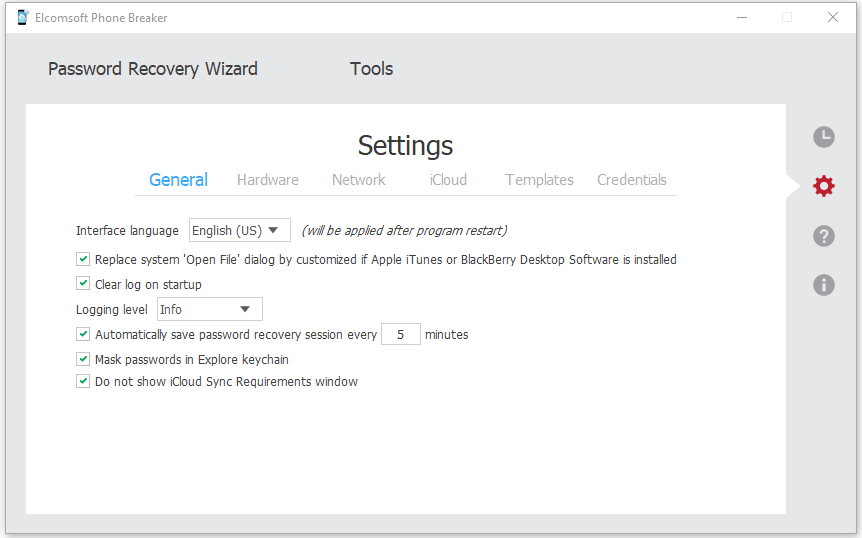The width and height of the screenshot is (862, 538).
Task: Disable Clear log on startup
Action: click(x=83, y=284)
